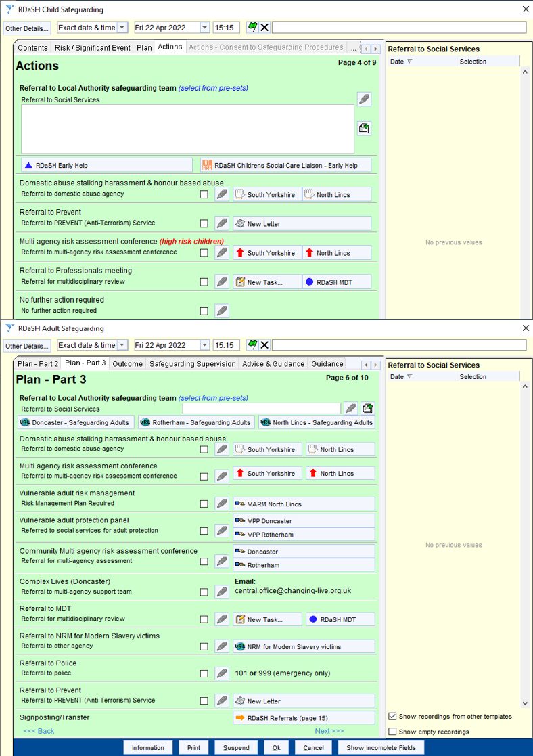The image size is (533, 756).
Task: Click tab scroll left arrow in Child Safeguarding
Action: tap(367, 49)
